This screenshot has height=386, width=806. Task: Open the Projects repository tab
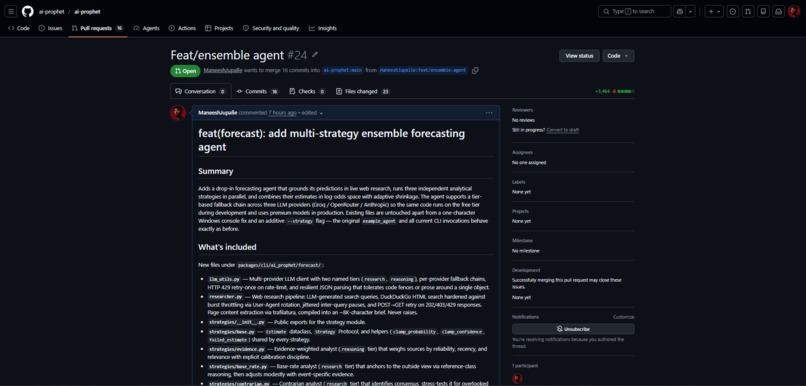(x=219, y=28)
